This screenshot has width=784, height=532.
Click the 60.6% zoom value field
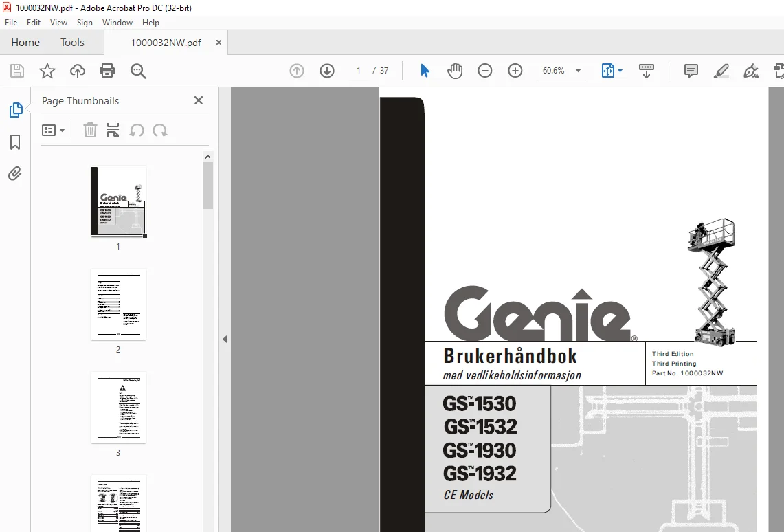tap(554, 71)
